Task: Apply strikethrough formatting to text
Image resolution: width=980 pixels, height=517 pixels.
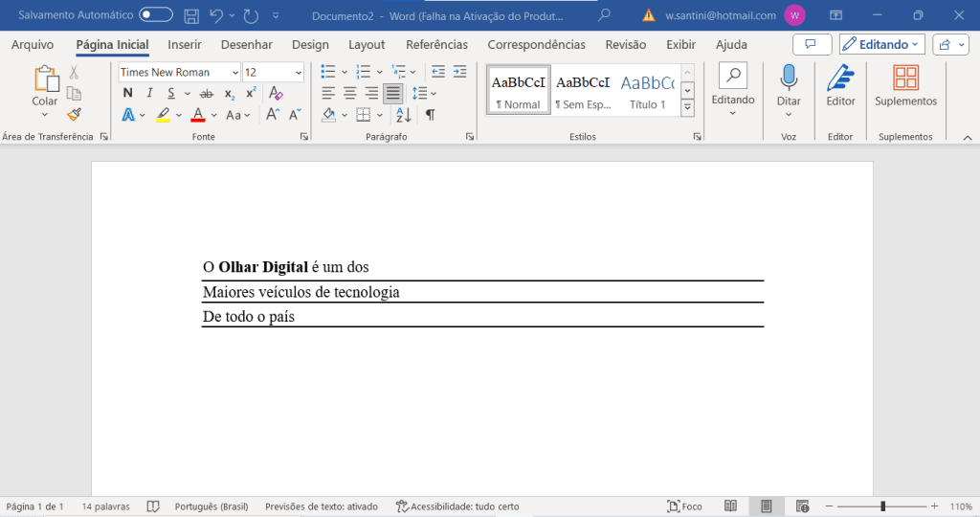Action: [205, 93]
